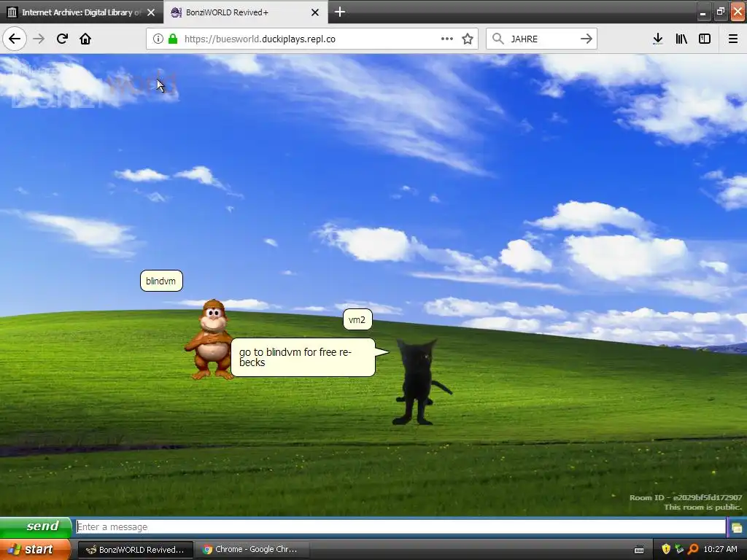Click the orange magnifier tray icon

pos(693,550)
